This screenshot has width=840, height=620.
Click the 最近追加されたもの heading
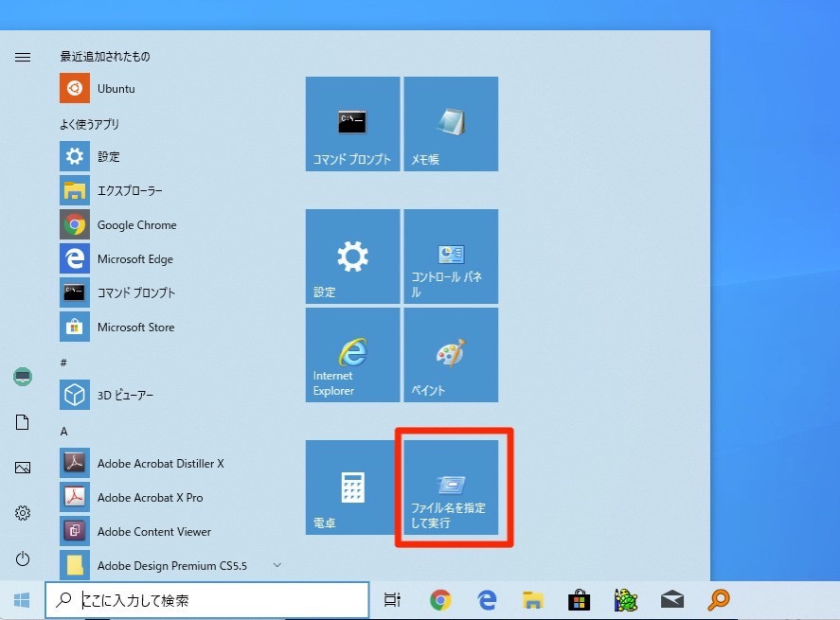(105, 56)
